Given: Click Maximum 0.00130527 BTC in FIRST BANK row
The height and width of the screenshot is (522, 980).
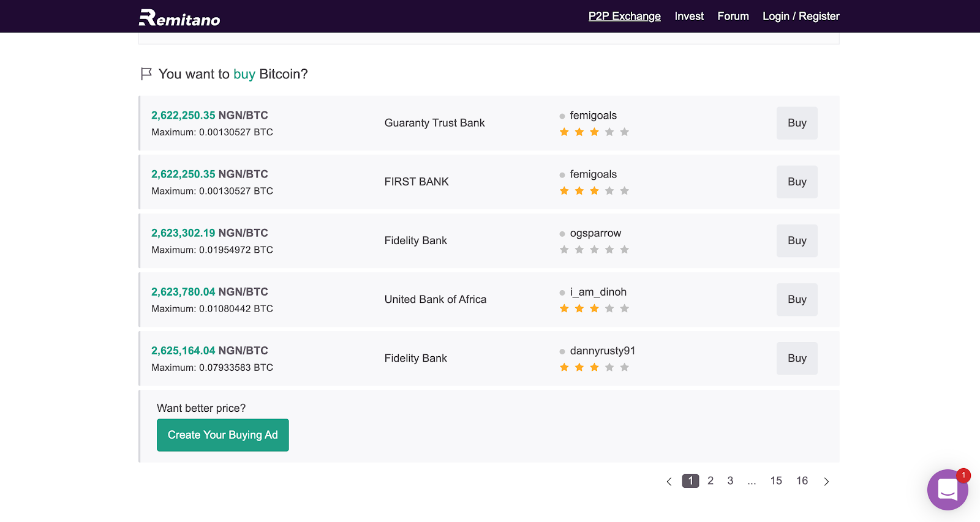Looking at the screenshot, I should [x=212, y=191].
